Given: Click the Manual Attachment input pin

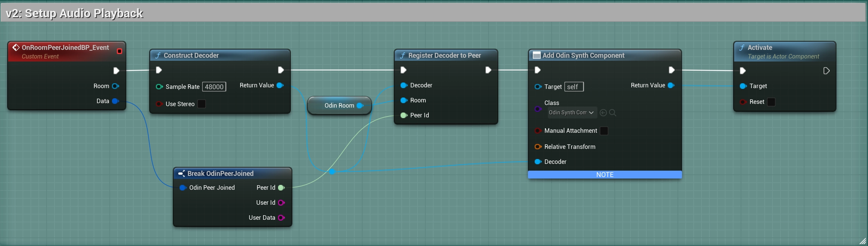Looking at the screenshot, I should [x=538, y=130].
